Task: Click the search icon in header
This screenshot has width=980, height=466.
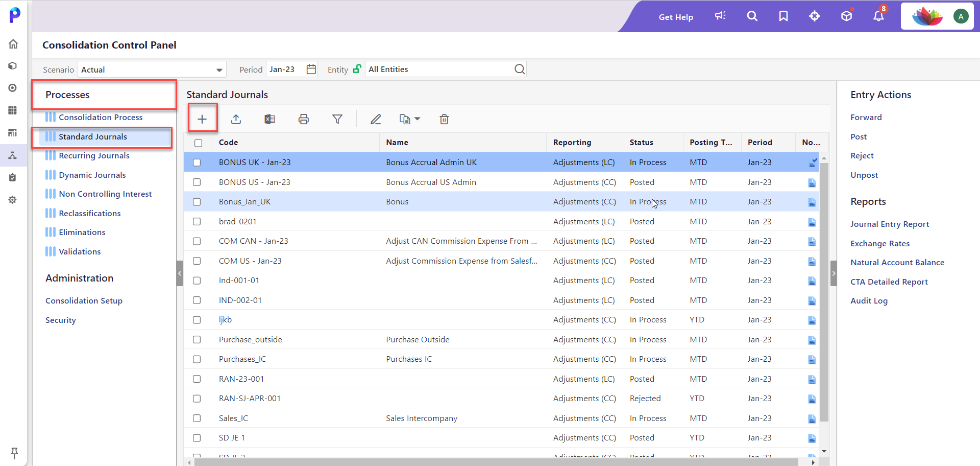Action: click(752, 16)
